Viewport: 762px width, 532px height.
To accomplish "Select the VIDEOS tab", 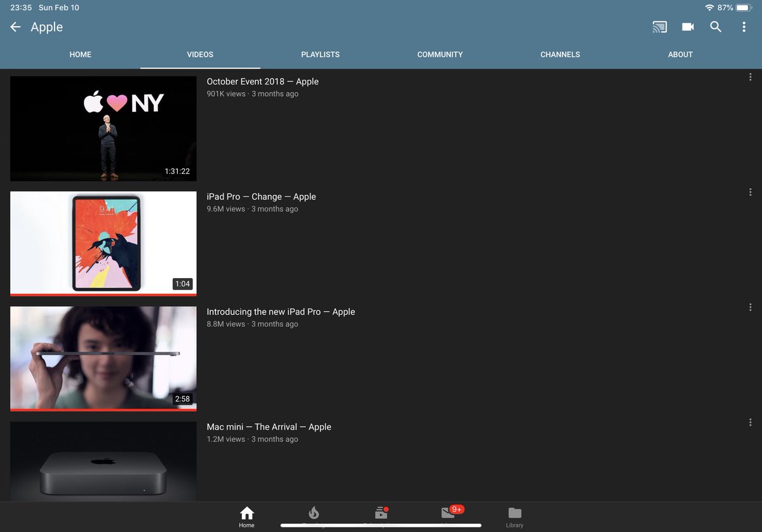I will tap(200, 55).
